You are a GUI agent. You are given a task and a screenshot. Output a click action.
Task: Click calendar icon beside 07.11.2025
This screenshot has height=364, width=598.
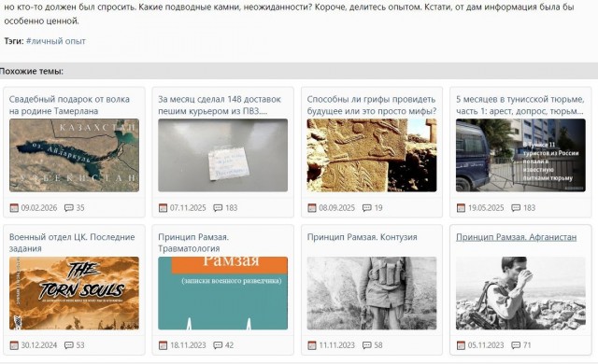click(x=163, y=208)
